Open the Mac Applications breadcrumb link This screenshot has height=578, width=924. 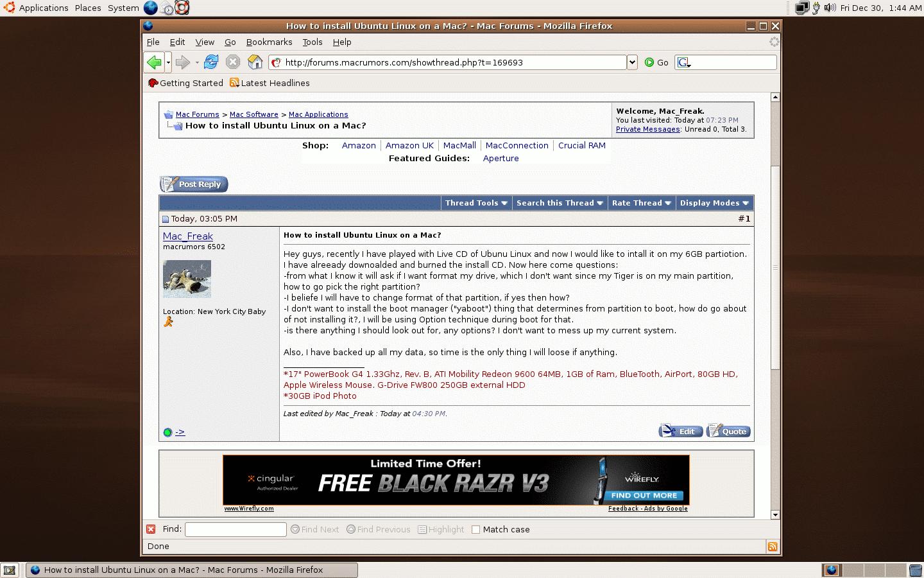(x=318, y=114)
